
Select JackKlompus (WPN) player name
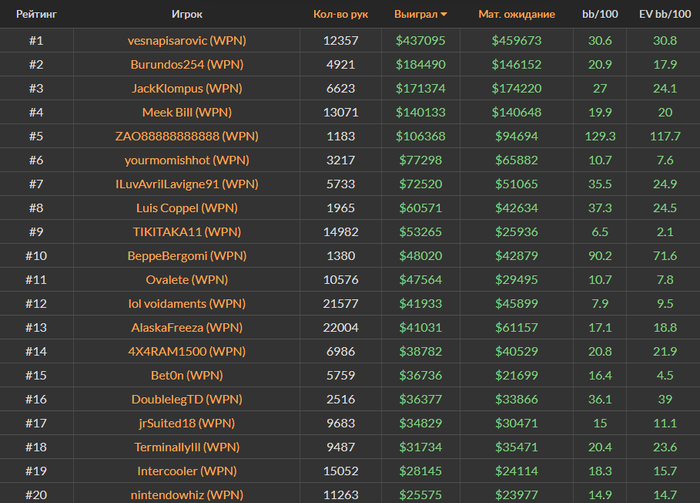pyautogui.click(x=187, y=88)
